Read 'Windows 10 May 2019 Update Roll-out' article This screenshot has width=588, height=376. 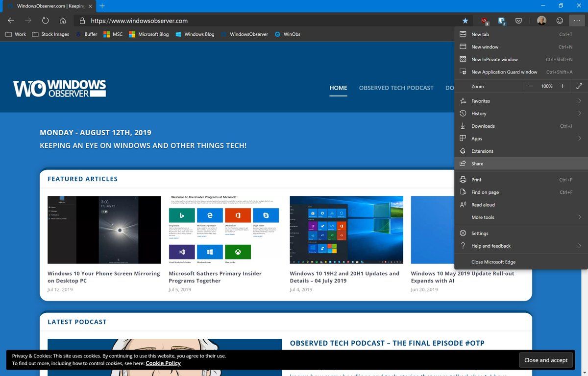[463, 277]
